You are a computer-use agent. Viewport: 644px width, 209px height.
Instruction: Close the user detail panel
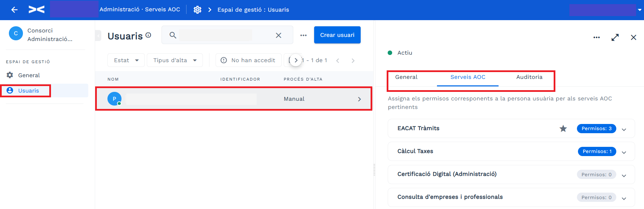pos(633,38)
